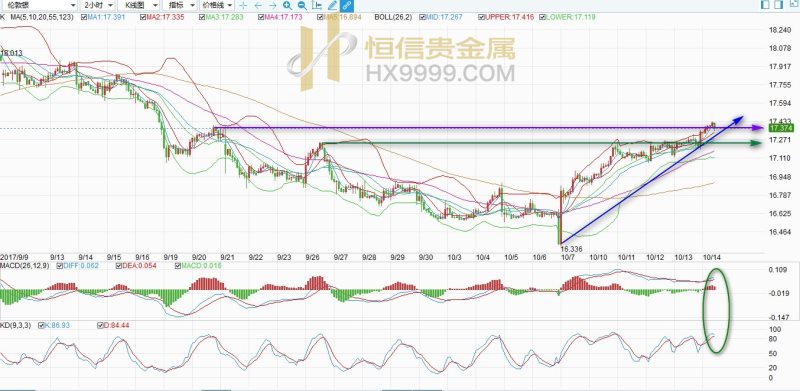The width and height of the screenshot is (800, 391).
Task: Open the 价格线 price line dropdown
Action: click(216, 6)
